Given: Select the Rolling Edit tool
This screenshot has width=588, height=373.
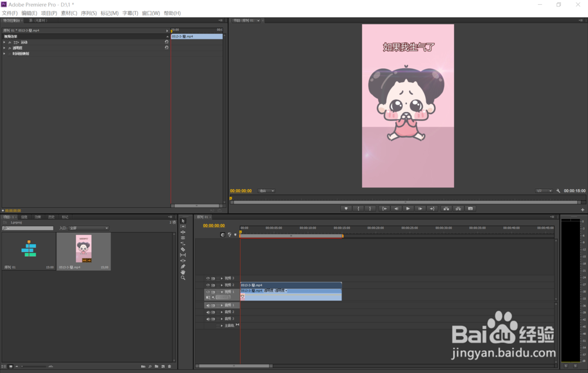Looking at the screenshot, I should (183, 238).
